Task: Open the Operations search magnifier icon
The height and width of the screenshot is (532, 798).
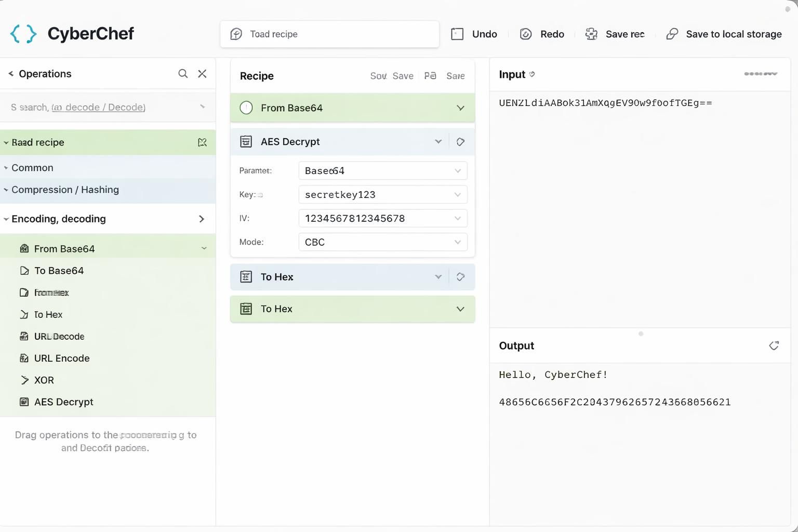Action: 183,74
